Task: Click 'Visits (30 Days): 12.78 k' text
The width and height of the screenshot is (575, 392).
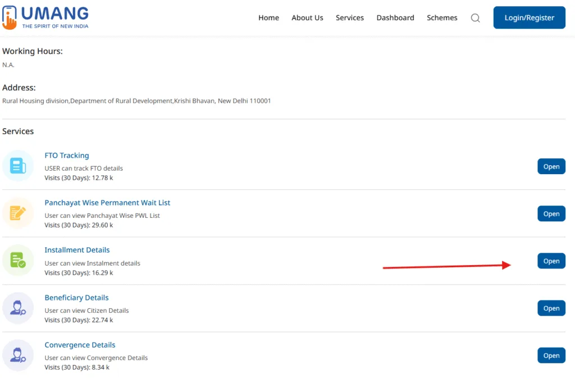Action: pos(79,178)
